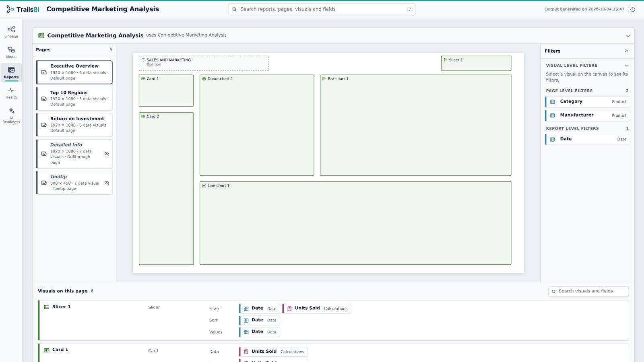Toggle hidden-page eye icon on Tooltip page
The height and width of the screenshot is (362, 644).
[107, 183]
